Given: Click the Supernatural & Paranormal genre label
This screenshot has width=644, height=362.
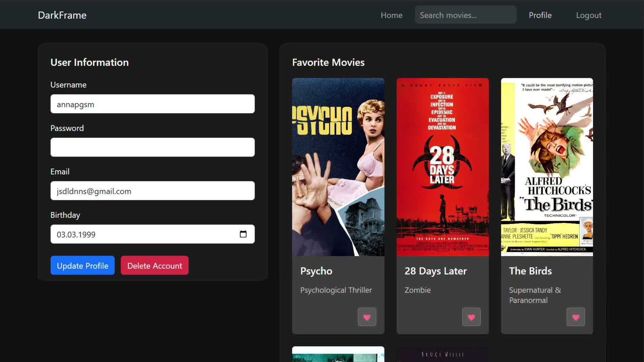Looking at the screenshot, I should [x=535, y=295].
